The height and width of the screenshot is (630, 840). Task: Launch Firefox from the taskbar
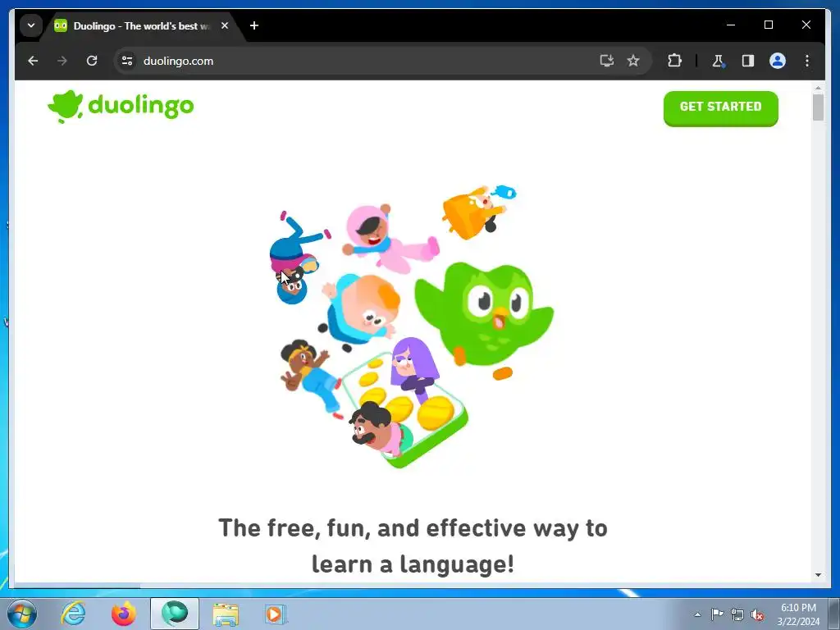pos(124,614)
